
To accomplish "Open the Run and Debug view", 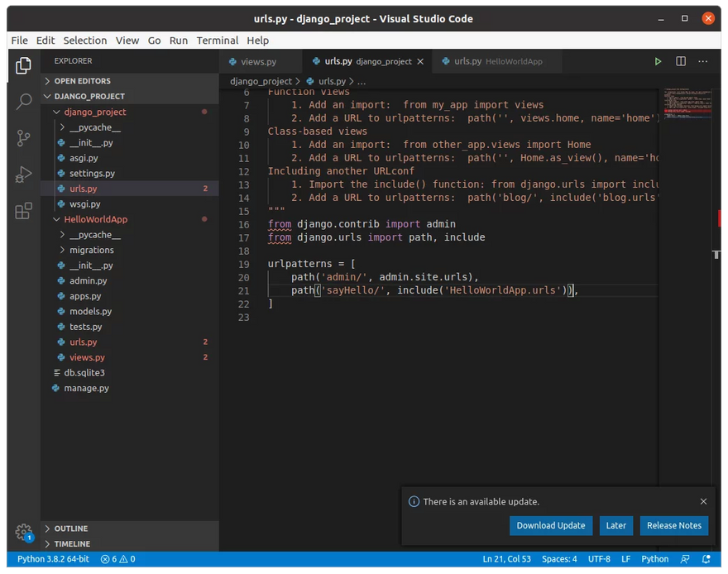I will pos(23,175).
